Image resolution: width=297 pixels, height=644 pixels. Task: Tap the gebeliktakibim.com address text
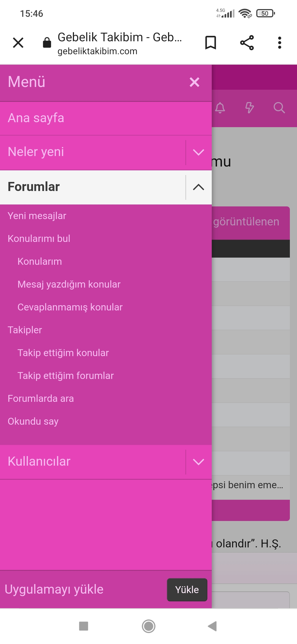[97, 51]
